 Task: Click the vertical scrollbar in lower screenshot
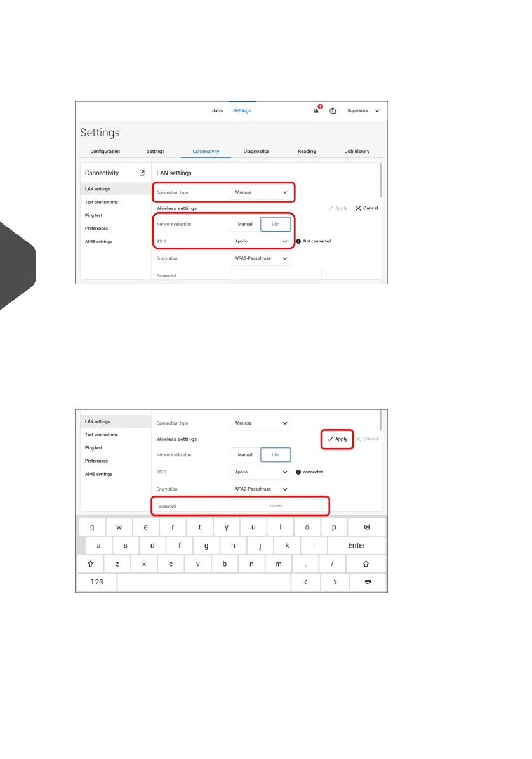pos(381,420)
